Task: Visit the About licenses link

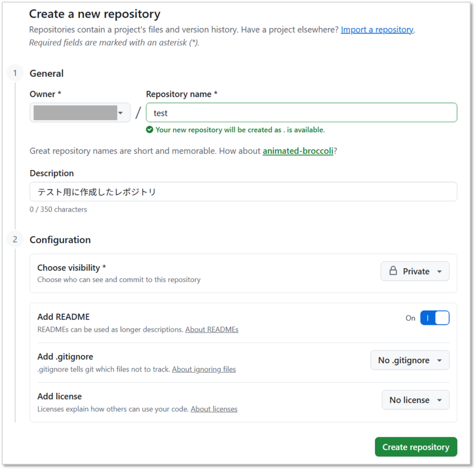Action: click(214, 409)
